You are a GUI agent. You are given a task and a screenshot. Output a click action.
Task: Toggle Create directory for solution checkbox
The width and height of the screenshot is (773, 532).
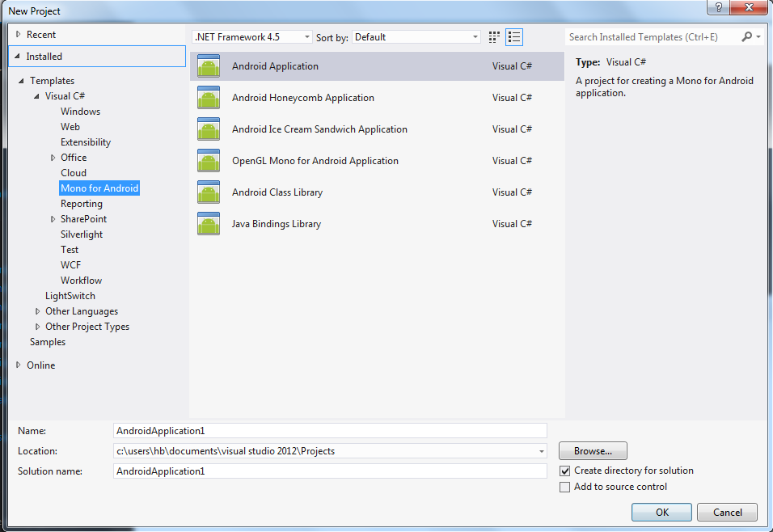click(x=565, y=471)
